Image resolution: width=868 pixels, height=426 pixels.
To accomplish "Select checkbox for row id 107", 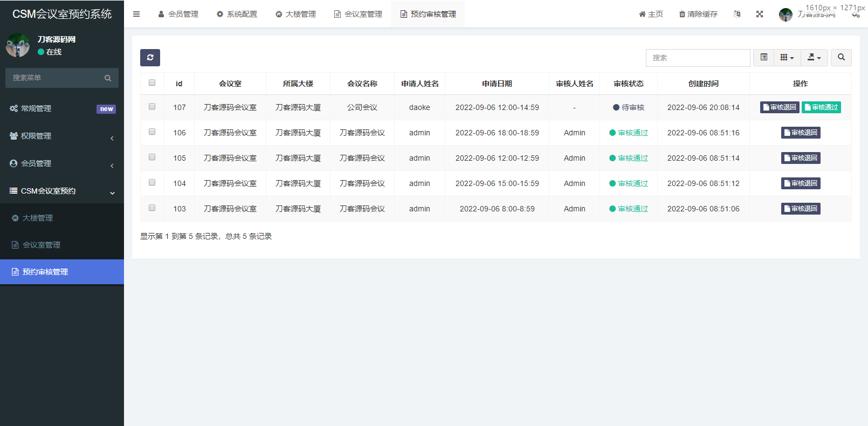I will pyautogui.click(x=152, y=107).
